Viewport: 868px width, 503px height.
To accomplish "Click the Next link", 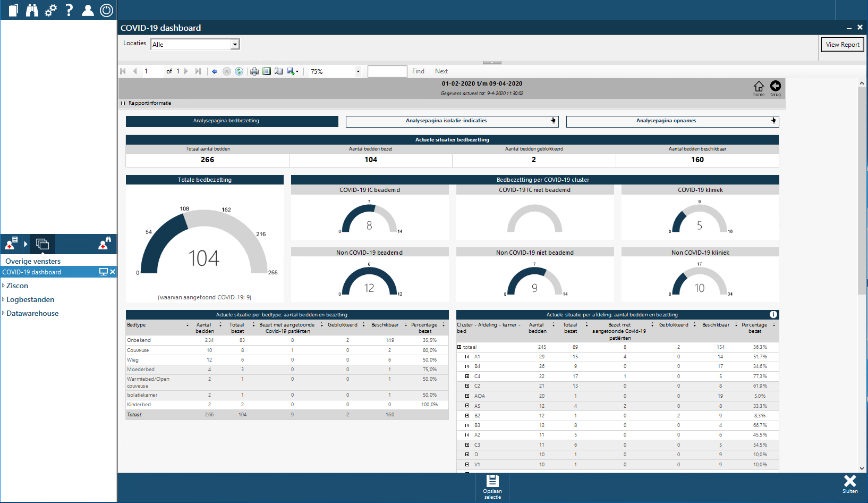I will point(441,71).
